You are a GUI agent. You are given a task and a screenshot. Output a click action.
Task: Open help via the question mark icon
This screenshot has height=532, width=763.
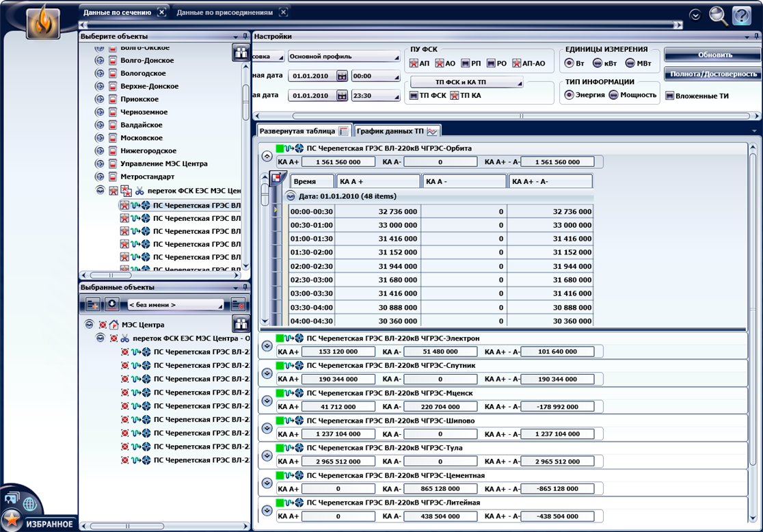click(x=741, y=15)
